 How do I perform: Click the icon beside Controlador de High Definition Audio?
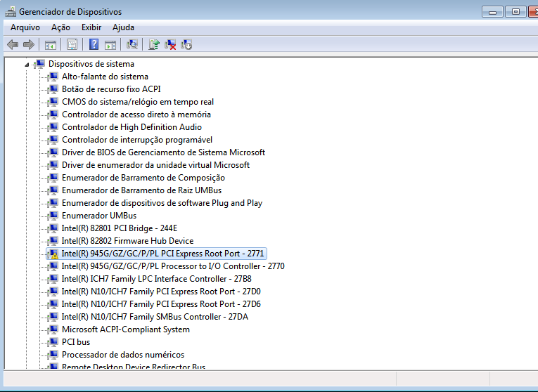tap(53, 127)
